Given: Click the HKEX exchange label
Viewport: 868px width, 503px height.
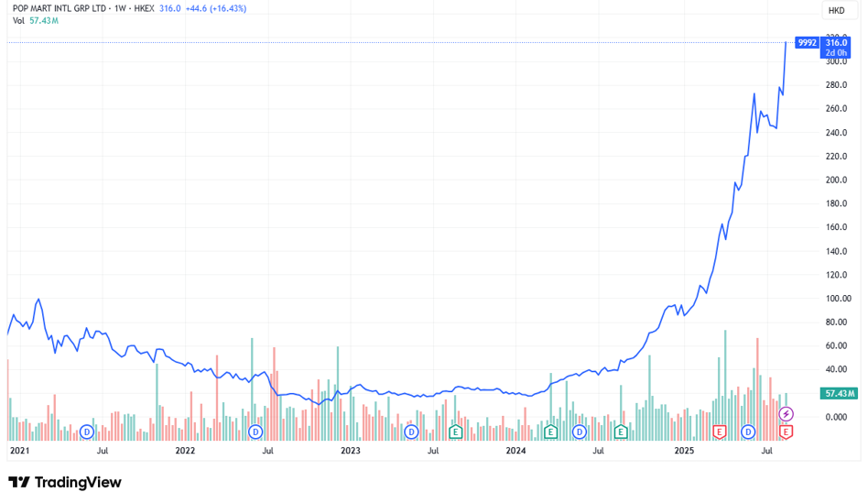Looking at the screenshot, I should [144, 8].
